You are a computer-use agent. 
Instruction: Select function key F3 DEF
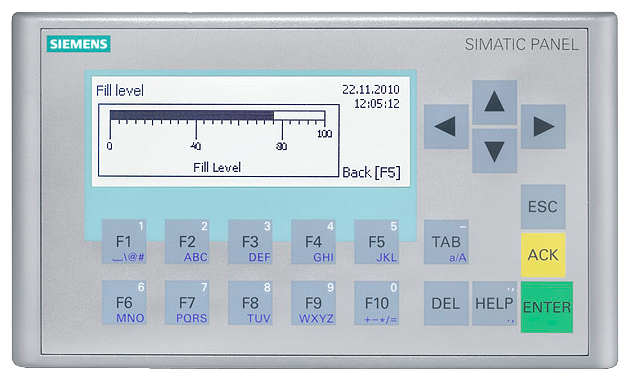click(250, 242)
